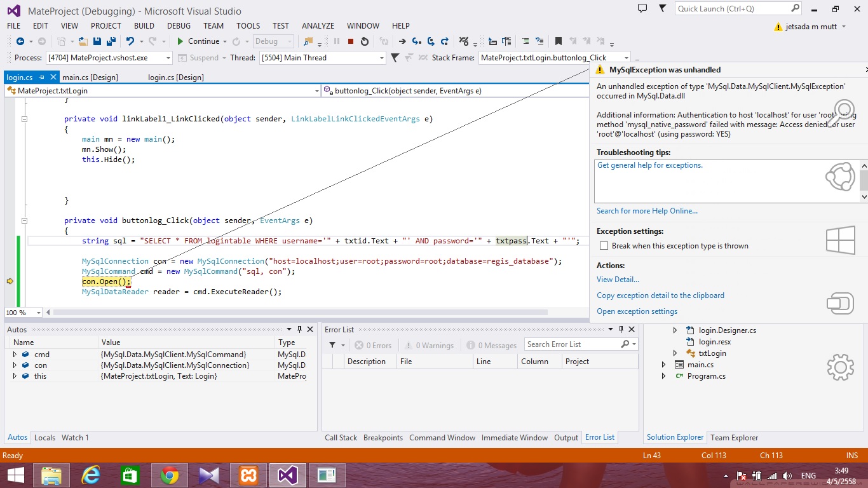The height and width of the screenshot is (488, 868).
Task: Expand the cmd variable in Autos
Action: coord(15,355)
